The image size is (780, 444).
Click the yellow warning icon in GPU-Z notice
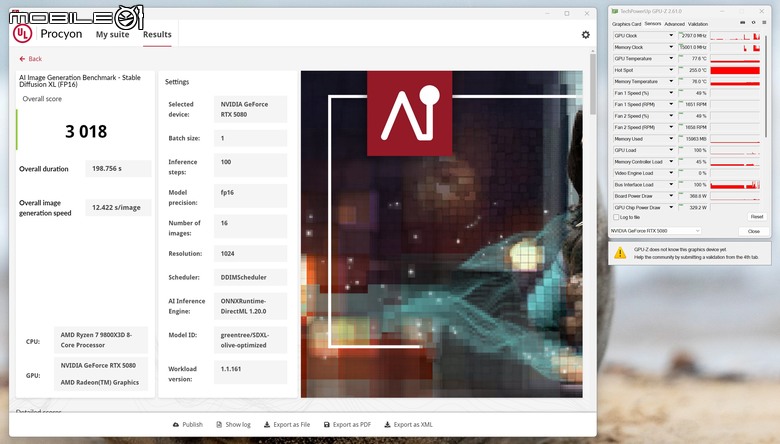point(620,253)
